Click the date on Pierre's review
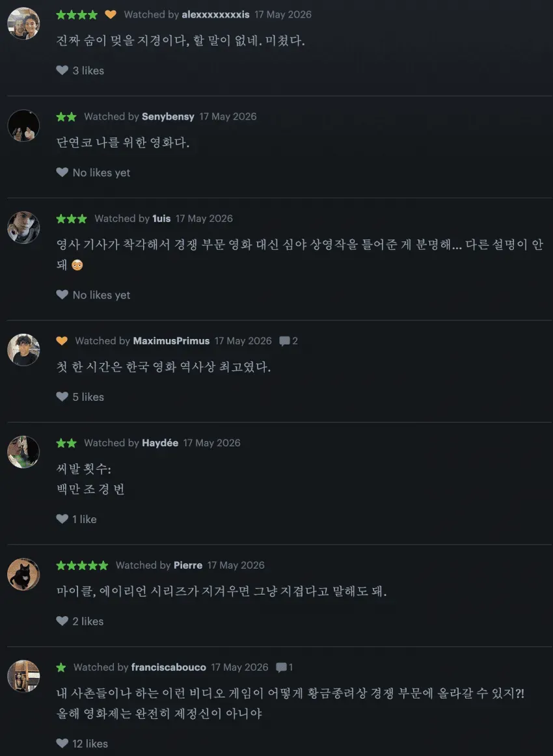The width and height of the screenshot is (553, 756). click(236, 565)
